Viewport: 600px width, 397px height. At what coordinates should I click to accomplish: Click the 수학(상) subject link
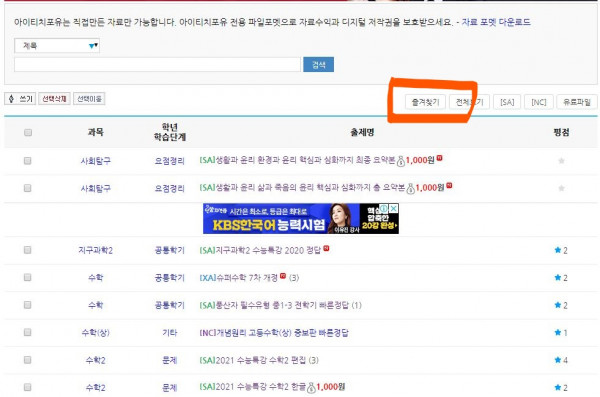tap(95, 333)
